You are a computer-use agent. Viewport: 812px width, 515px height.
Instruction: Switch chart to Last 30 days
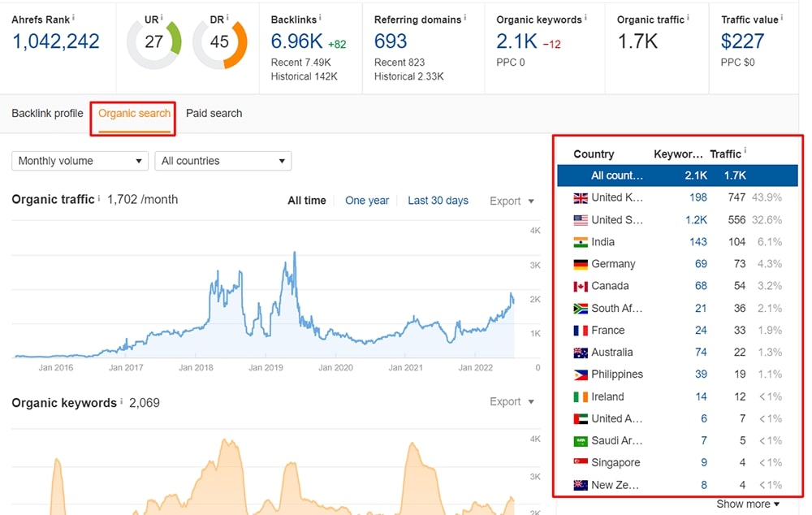[x=438, y=201]
